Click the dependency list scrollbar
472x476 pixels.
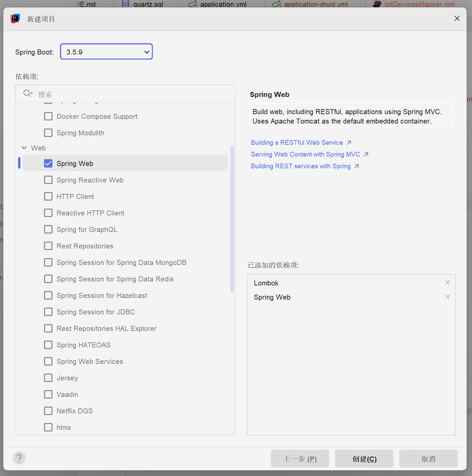(x=232, y=219)
